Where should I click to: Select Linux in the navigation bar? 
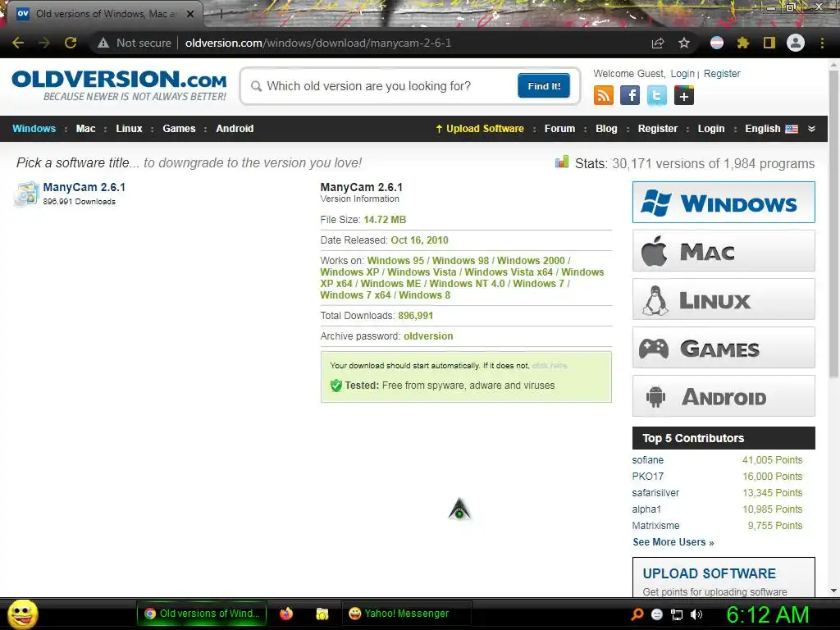coord(129,129)
